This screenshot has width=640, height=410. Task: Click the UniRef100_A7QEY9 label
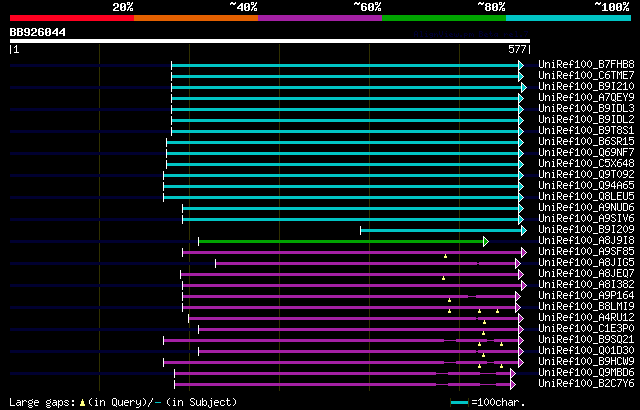tap(586, 98)
